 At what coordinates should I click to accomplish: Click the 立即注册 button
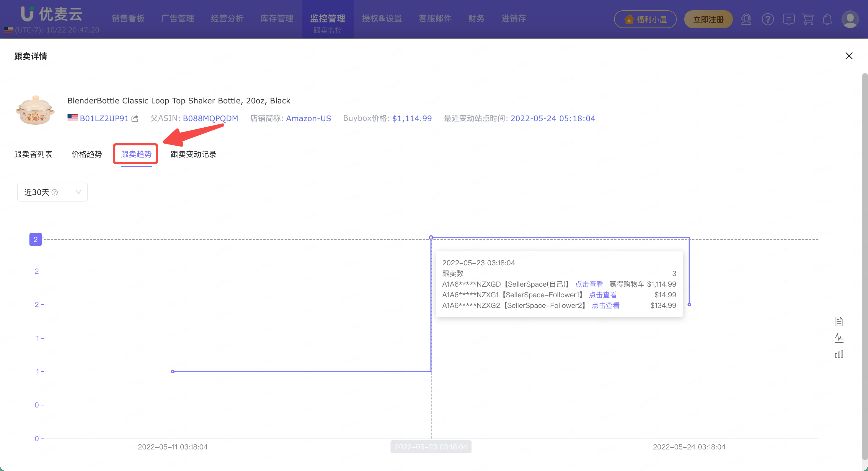coord(708,19)
